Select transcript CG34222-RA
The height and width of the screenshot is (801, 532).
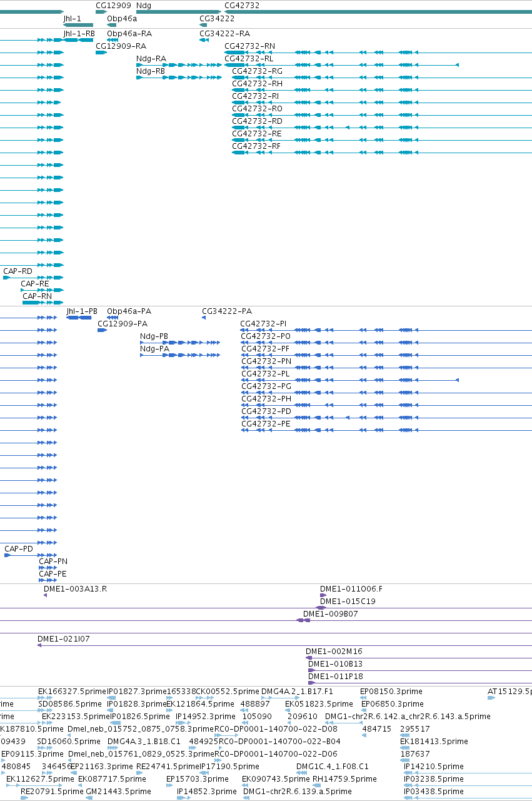click(x=224, y=33)
